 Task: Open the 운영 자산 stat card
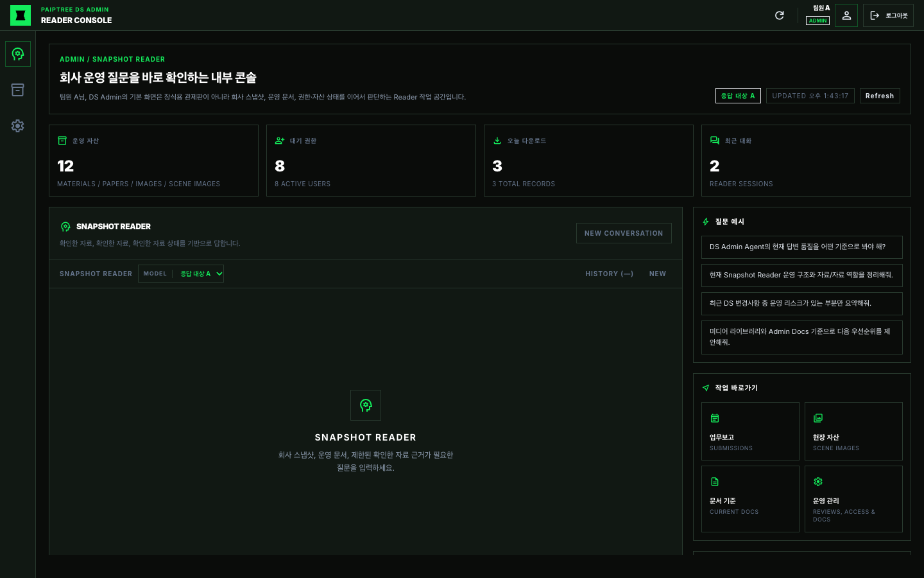coord(153,161)
